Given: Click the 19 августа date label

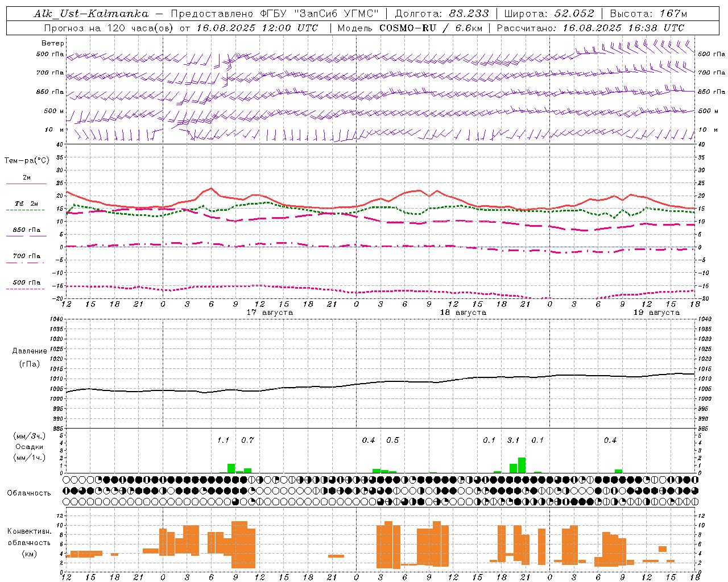Looking at the screenshot, I should pyautogui.click(x=656, y=313).
